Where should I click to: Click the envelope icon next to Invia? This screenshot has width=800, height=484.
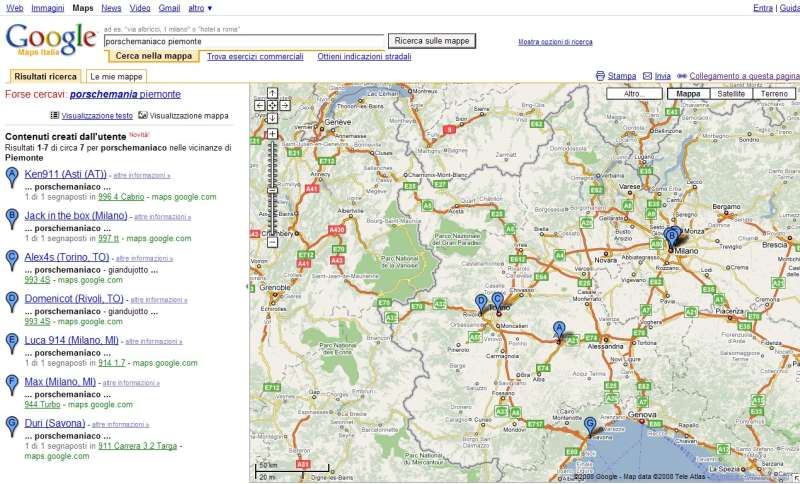pos(647,76)
